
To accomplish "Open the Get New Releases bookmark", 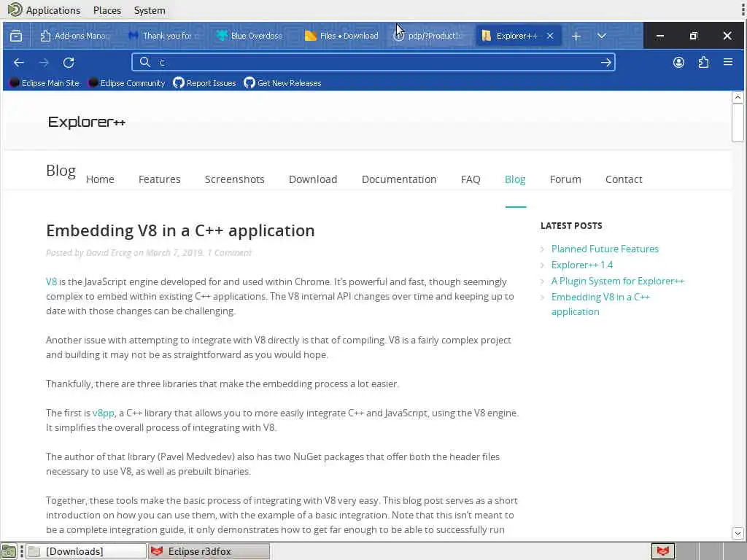I will [282, 83].
